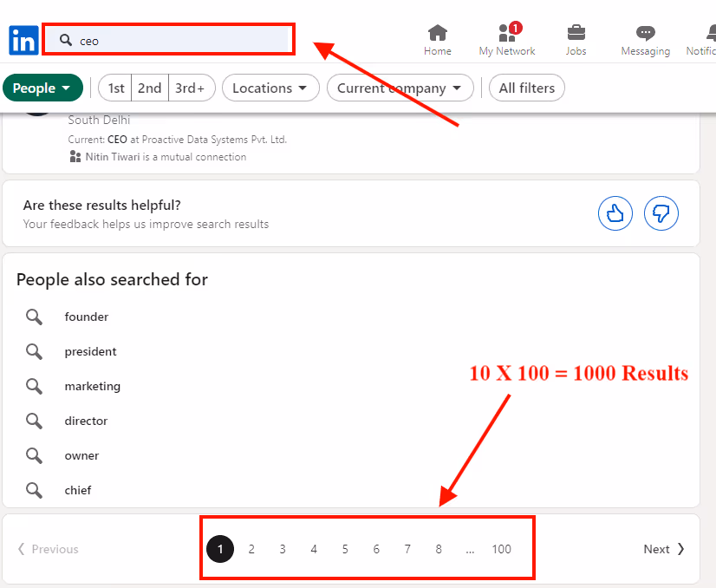The height and width of the screenshot is (588, 716).
Task: Click the search magnifier icon
Action: 65,40
